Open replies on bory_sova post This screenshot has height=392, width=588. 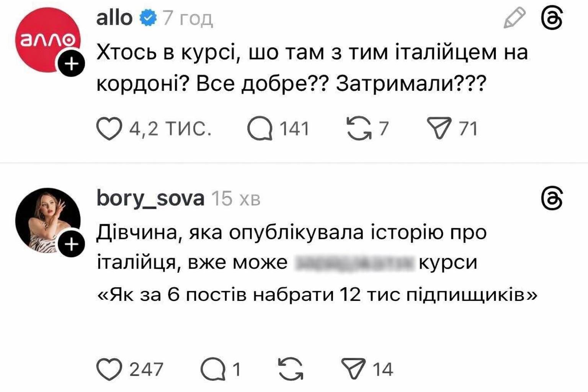(x=214, y=369)
